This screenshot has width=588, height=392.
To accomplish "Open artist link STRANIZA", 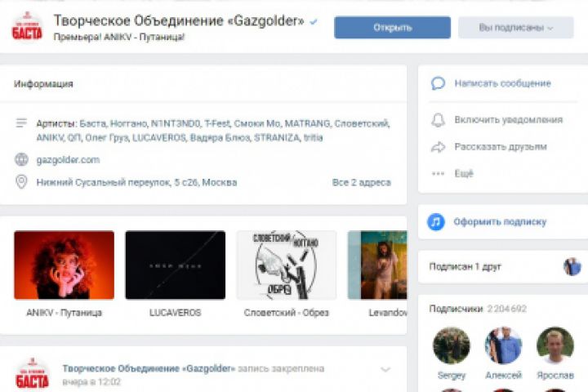I will [x=276, y=138].
